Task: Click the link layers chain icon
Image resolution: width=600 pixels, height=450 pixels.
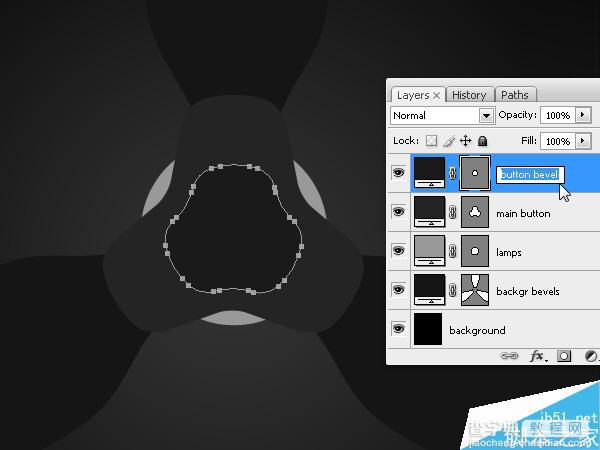Action: click(509, 356)
